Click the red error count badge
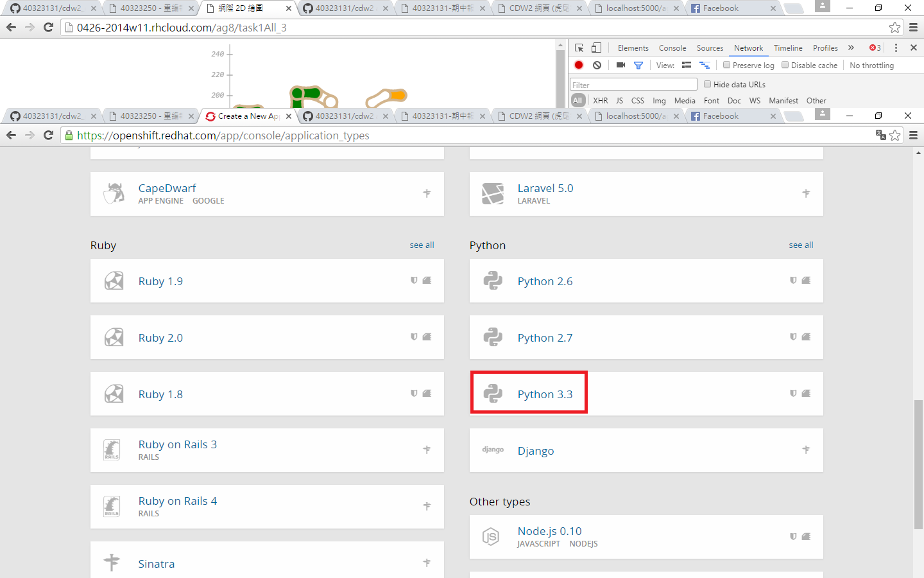924x578 pixels. pos(875,48)
